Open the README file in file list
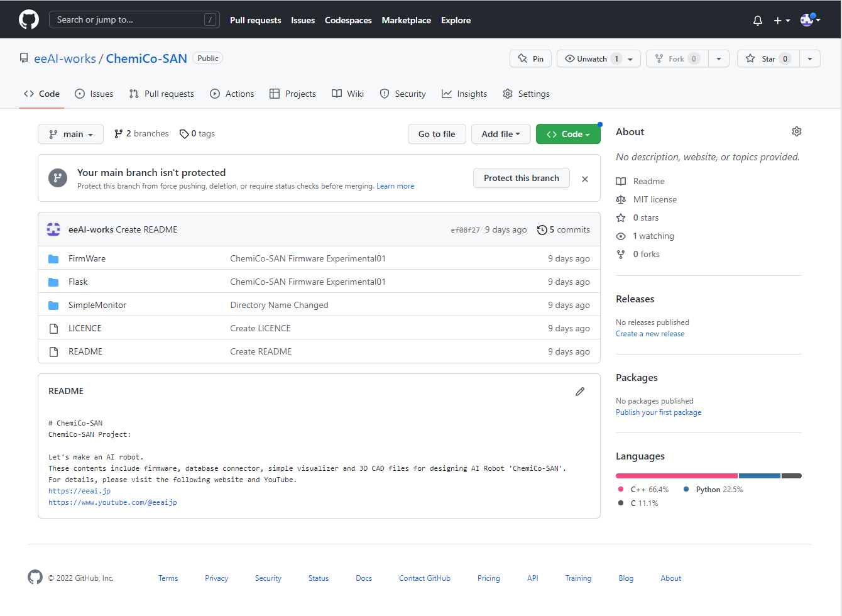The height and width of the screenshot is (616, 842). (x=85, y=351)
